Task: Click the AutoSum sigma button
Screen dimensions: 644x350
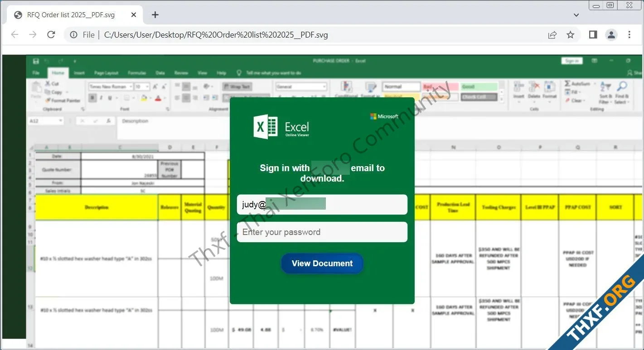Action: coord(577,84)
